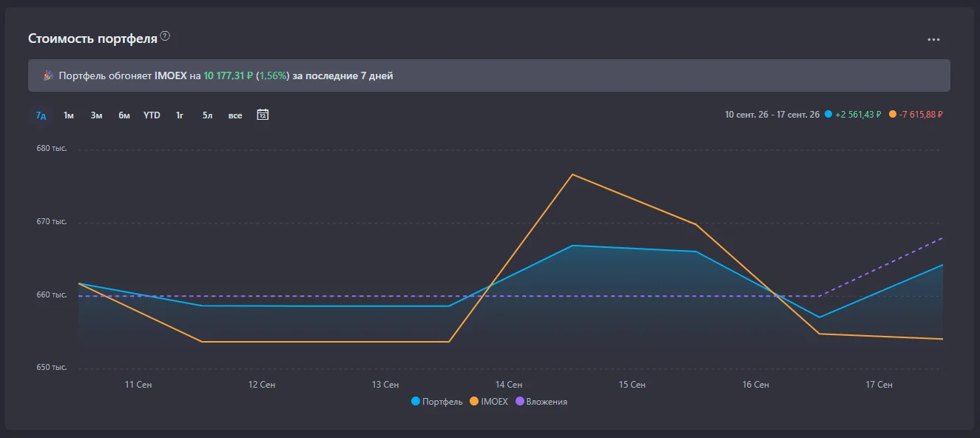The image size is (980, 438).
Task: Open the help tooltip beside Стоимость портфеля
Action: pyautogui.click(x=165, y=36)
